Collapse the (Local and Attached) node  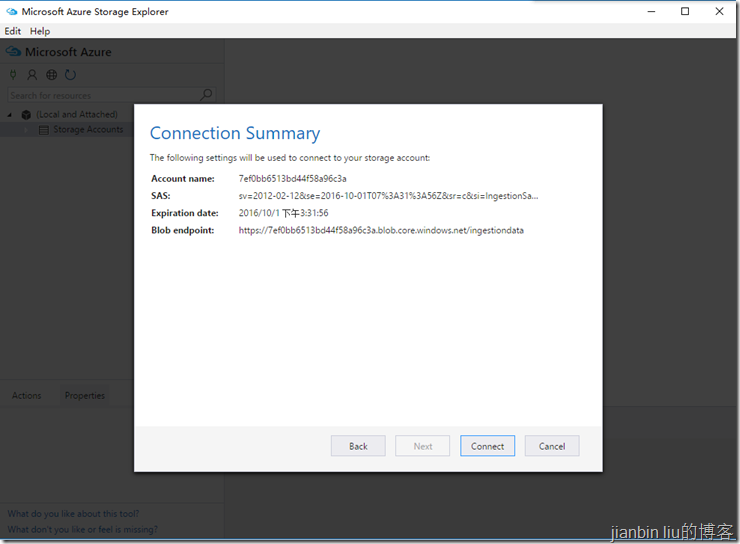(9, 115)
